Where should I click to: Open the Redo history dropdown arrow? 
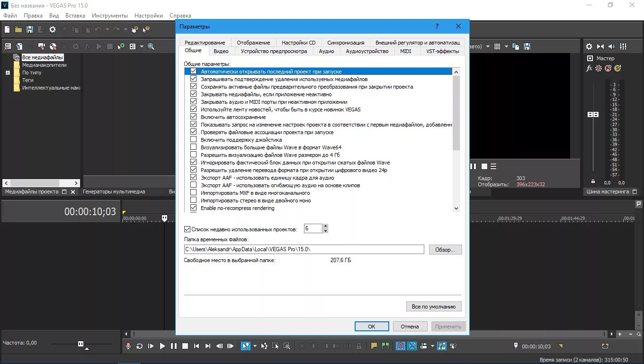[125, 29]
